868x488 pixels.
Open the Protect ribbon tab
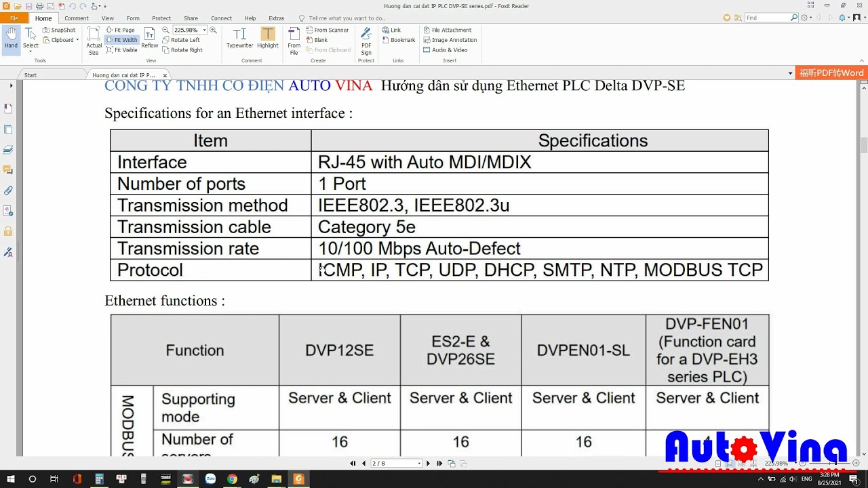(x=161, y=18)
